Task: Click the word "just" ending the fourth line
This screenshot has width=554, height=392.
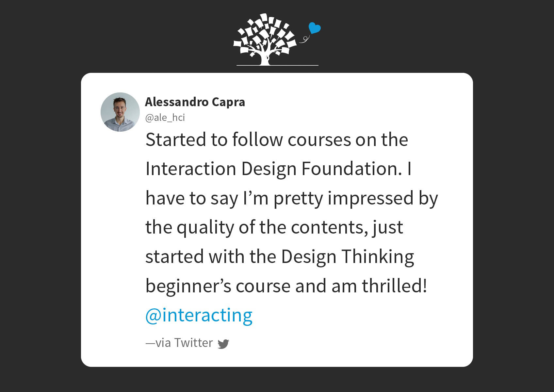Action: pyautogui.click(x=387, y=228)
